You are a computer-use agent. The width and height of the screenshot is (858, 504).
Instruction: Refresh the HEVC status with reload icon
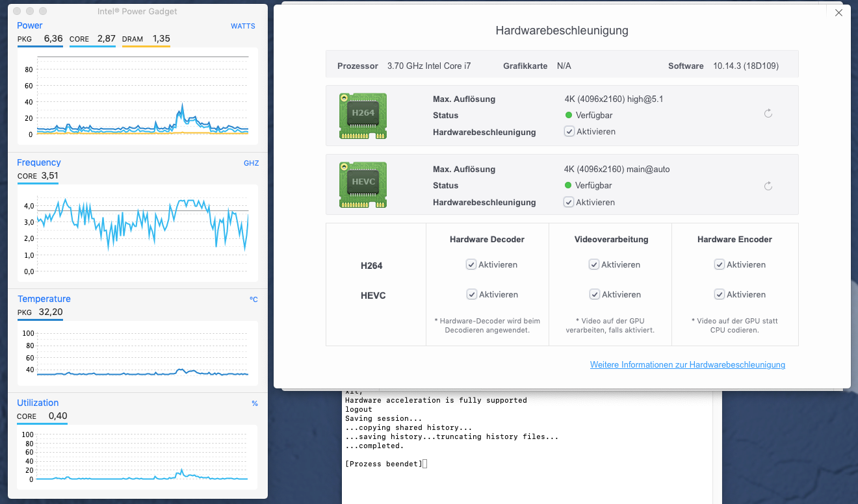pos(768,186)
